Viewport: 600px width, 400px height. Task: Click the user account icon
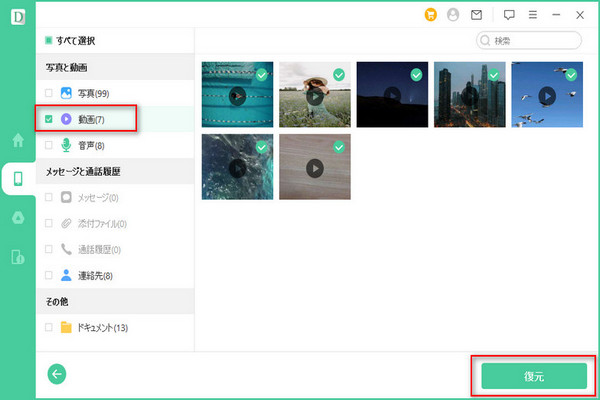[453, 15]
